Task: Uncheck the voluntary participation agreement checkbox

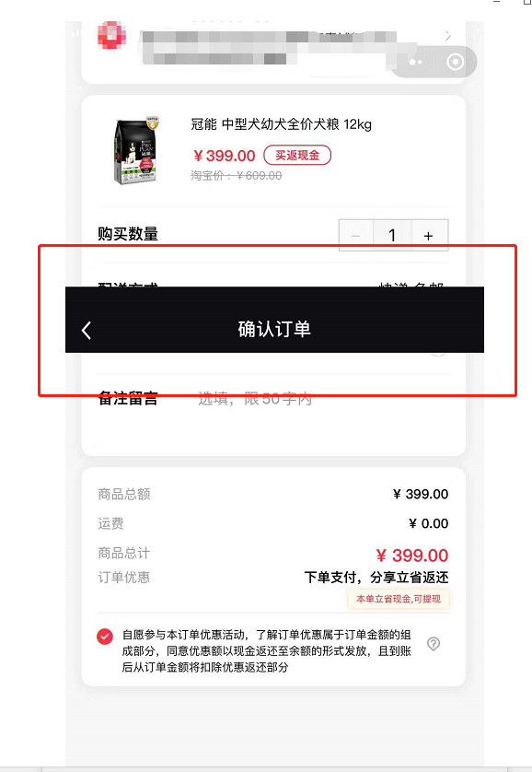Action: click(x=105, y=636)
